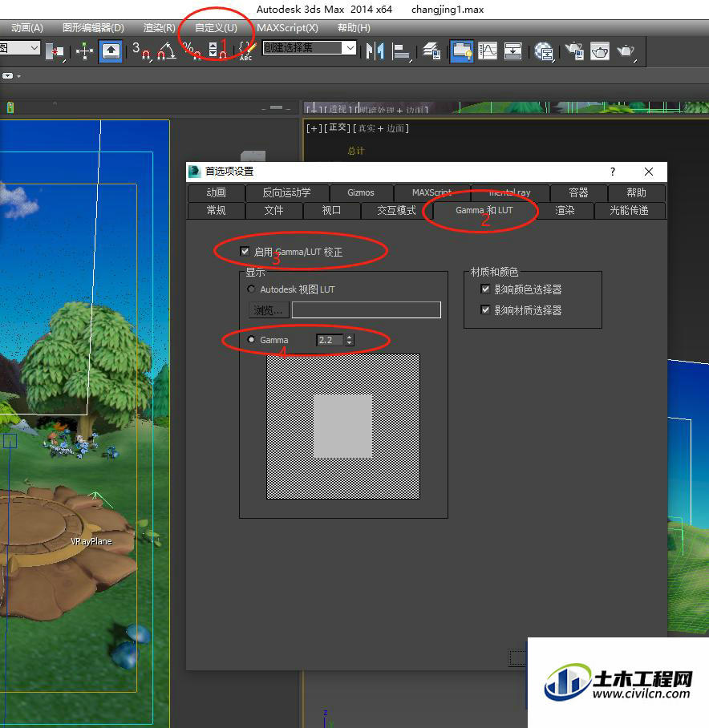Open the Material Editor icon
Image resolution: width=709 pixels, height=728 pixels.
click(x=544, y=51)
